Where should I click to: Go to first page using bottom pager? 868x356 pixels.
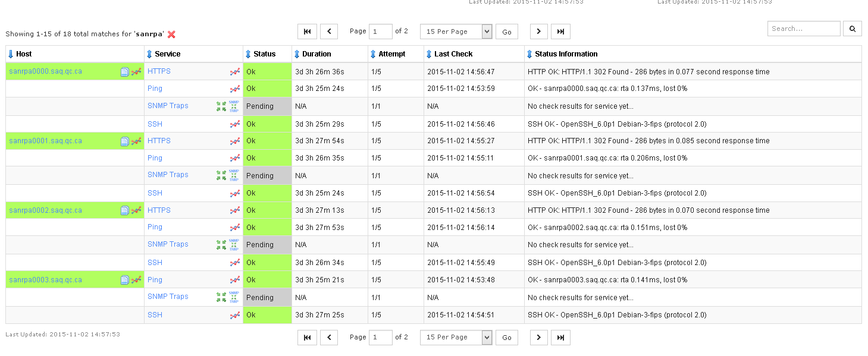click(307, 338)
